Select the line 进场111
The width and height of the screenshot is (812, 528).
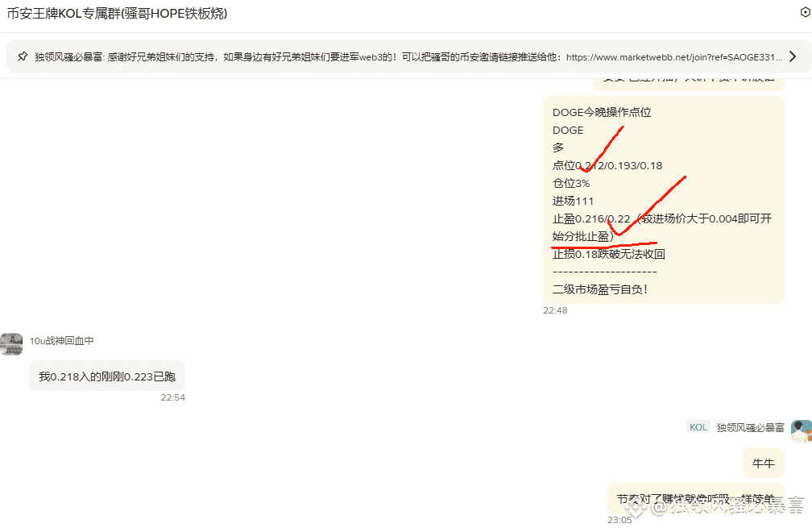[573, 201]
